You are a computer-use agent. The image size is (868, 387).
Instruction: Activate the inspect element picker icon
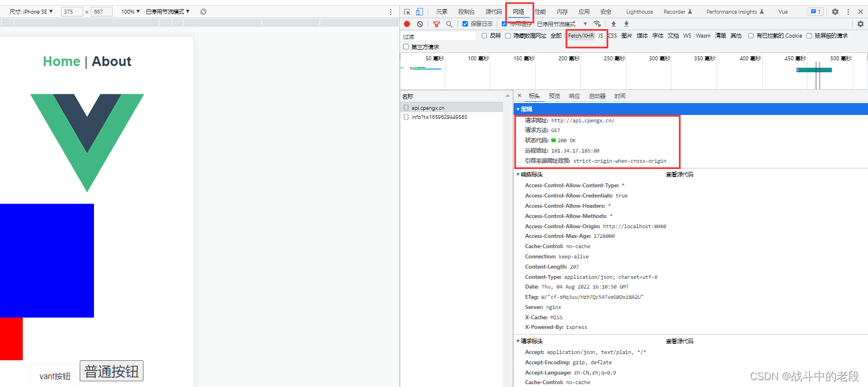point(407,11)
